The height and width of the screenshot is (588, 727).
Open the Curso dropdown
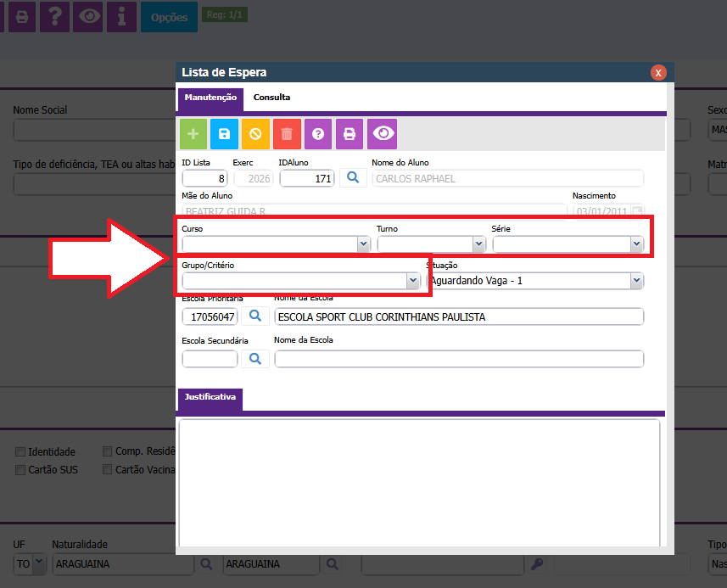[277, 244]
